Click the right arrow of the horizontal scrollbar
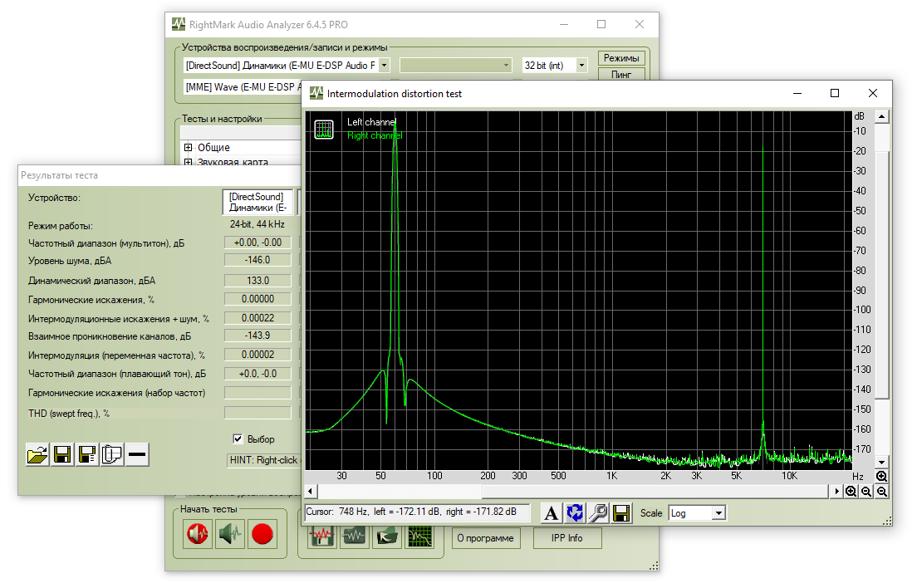The height and width of the screenshot is (588, 917). [837, 492]
